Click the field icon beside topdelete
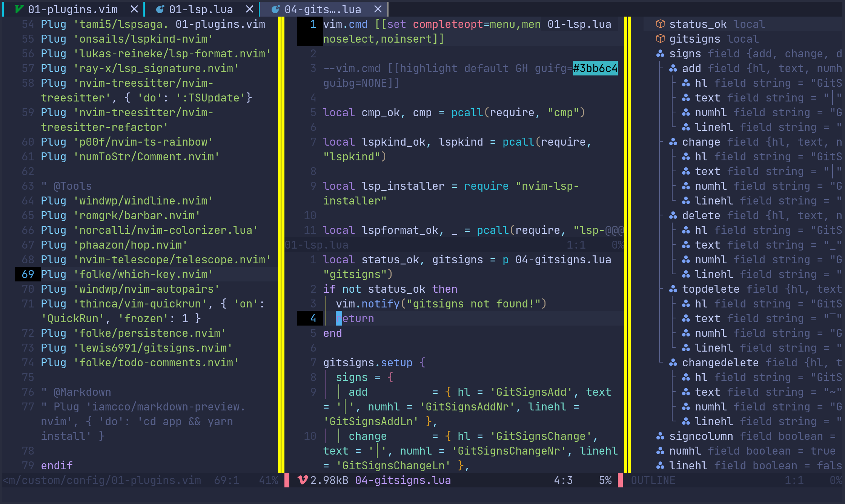 click(673, 289)
